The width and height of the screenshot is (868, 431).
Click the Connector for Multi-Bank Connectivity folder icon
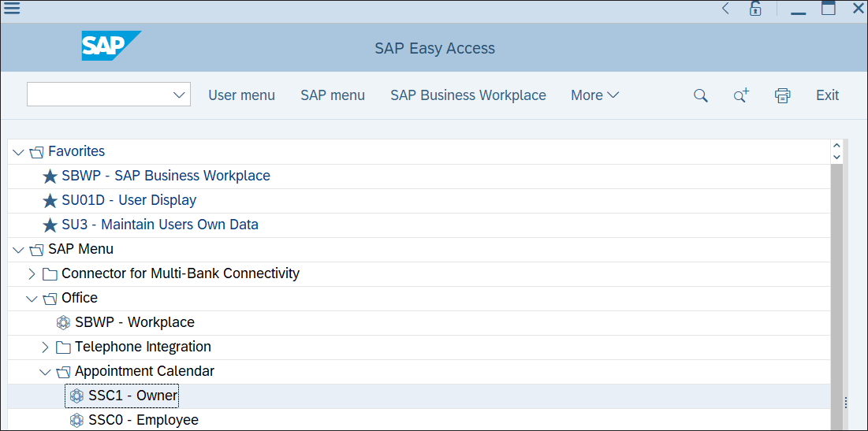click(50, 274)
